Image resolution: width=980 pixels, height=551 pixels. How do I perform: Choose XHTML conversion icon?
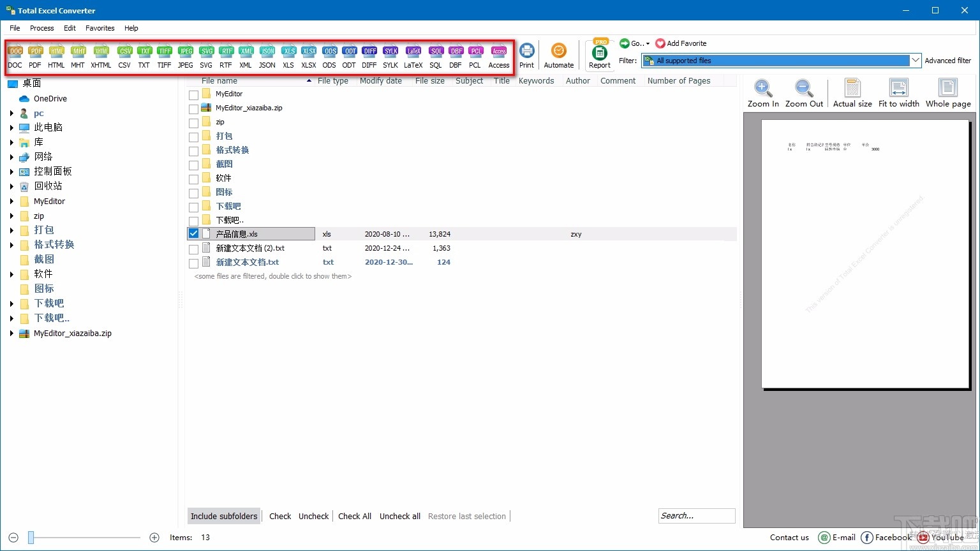[101, 56]
